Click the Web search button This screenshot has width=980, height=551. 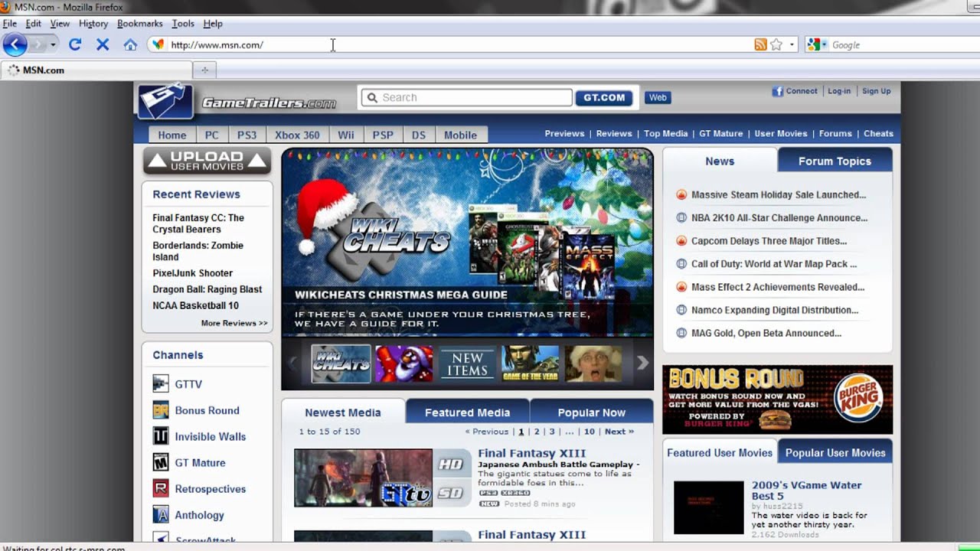click(x=658, y=97)
